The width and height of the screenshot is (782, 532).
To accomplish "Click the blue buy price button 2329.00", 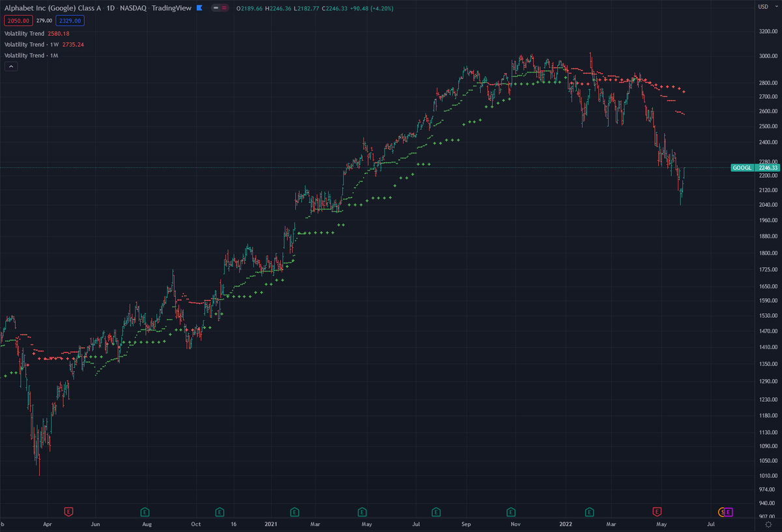I will 69,21.
